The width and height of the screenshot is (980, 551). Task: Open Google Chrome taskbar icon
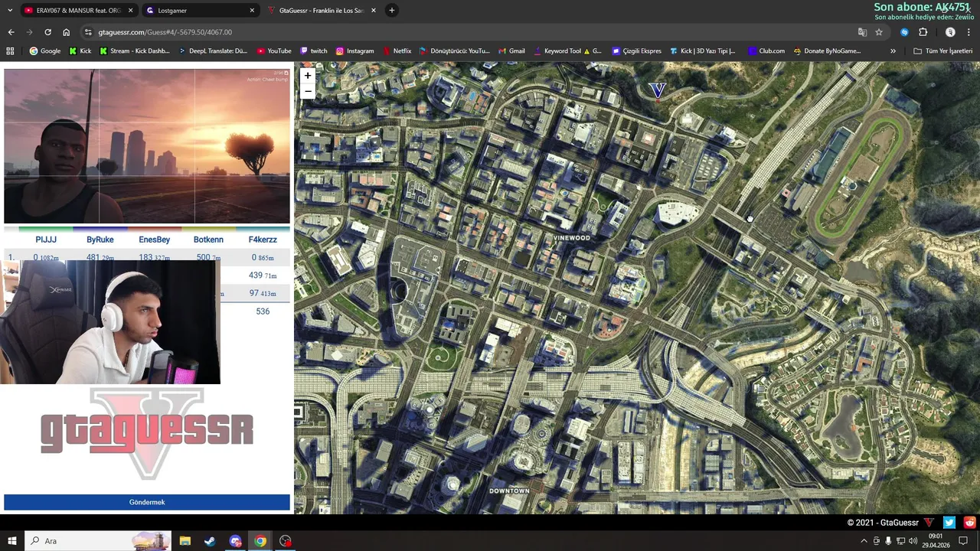[260, 541]
